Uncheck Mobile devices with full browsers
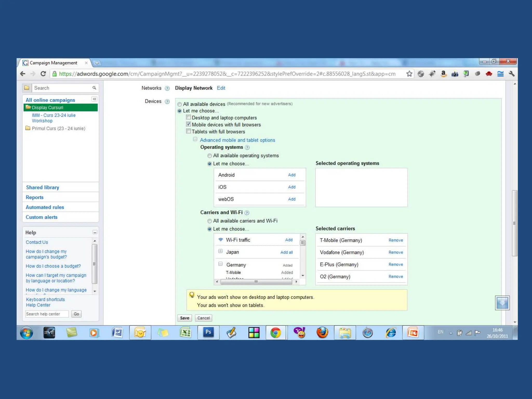Image resolution: width=532 pixels, height=399 pixels. click(189, 124)
